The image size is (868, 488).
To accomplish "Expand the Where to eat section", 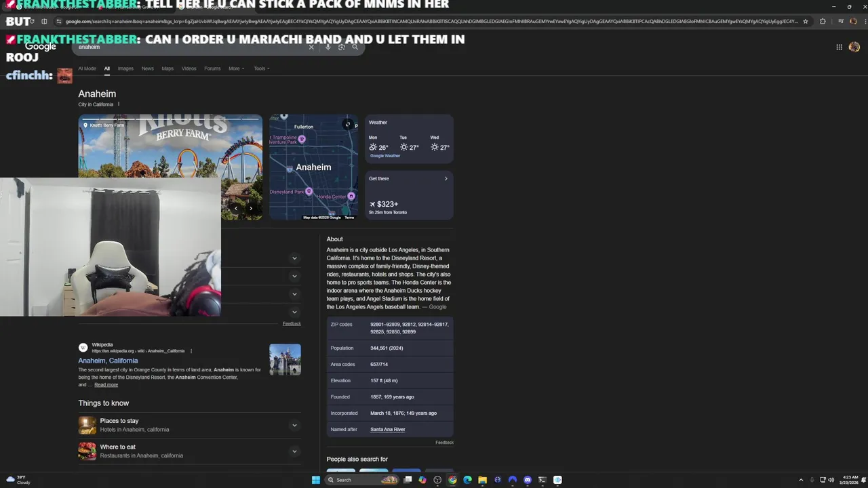I will (189, 451).
